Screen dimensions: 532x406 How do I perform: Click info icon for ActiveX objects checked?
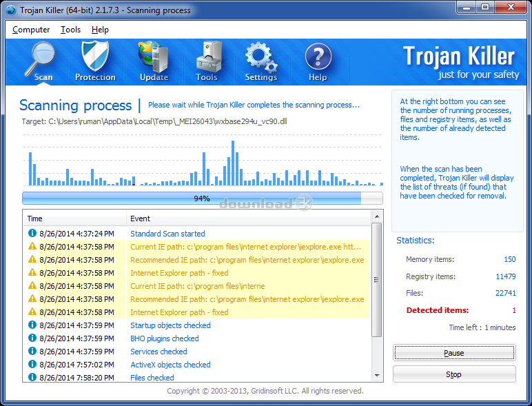32,364
